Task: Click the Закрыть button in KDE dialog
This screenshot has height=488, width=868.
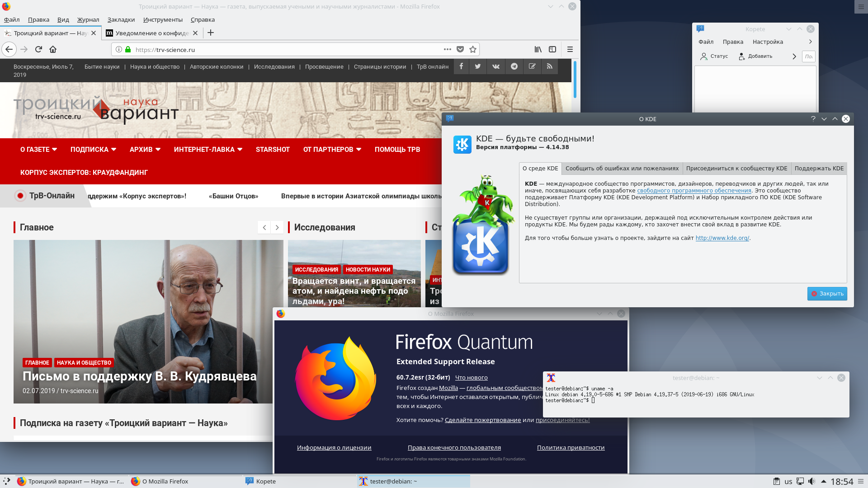Action: pyautogui.click(x=827, y=294)
